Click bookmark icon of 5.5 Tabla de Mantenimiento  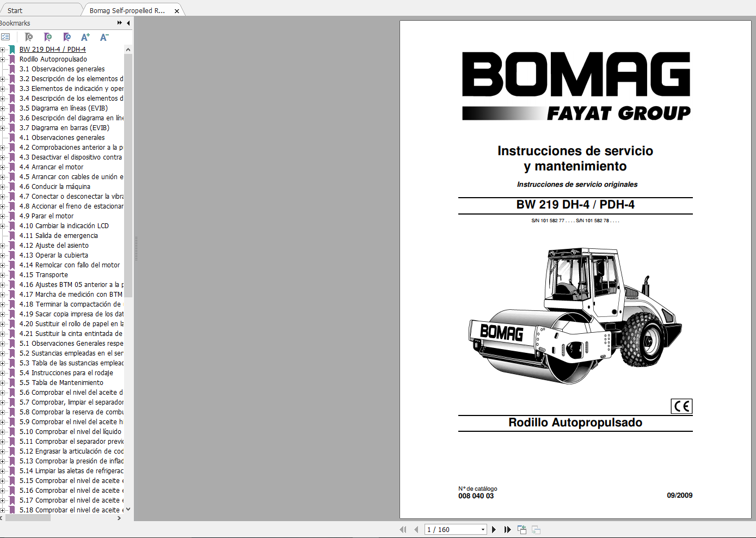[12, 383]
